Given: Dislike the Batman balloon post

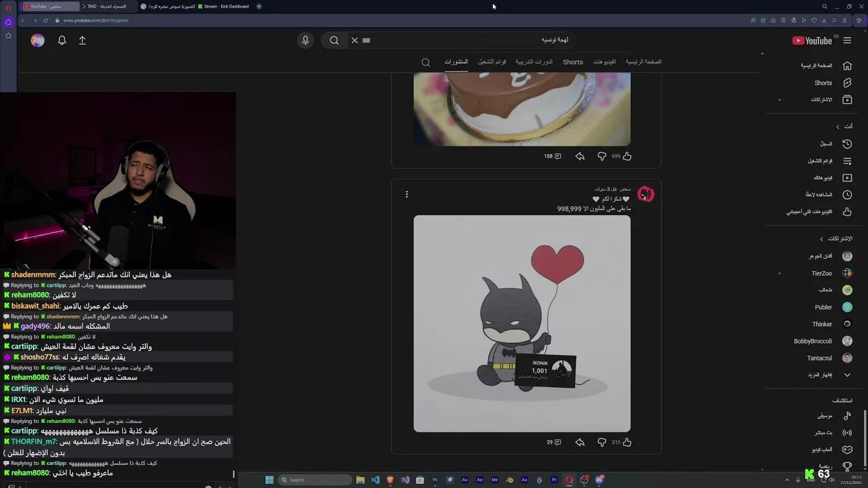Looking at the screenshot, I should pos(601,443).
